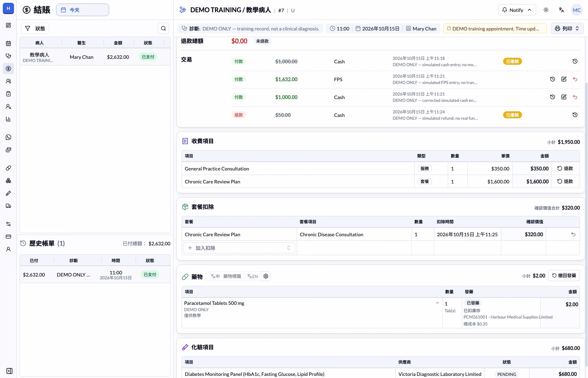Undo the Chronic Disease Consultation deduction
The image size is (588, 378).
(573, 234)
